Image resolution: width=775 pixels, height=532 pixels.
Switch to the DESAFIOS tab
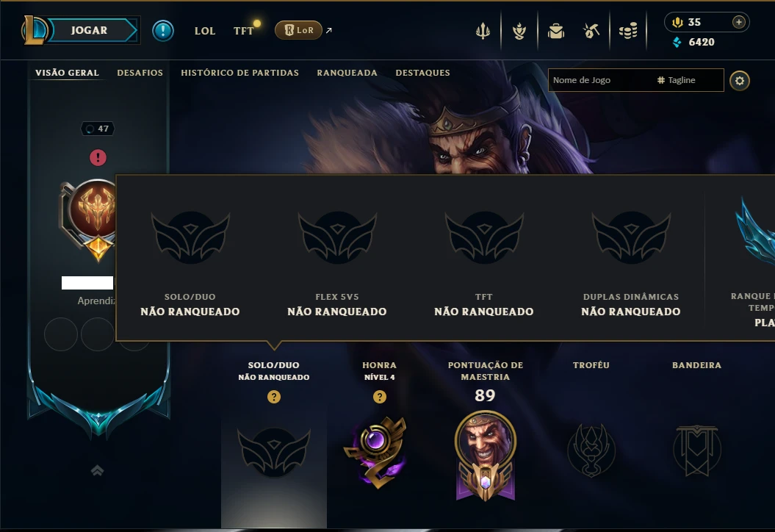coord(140,73)
